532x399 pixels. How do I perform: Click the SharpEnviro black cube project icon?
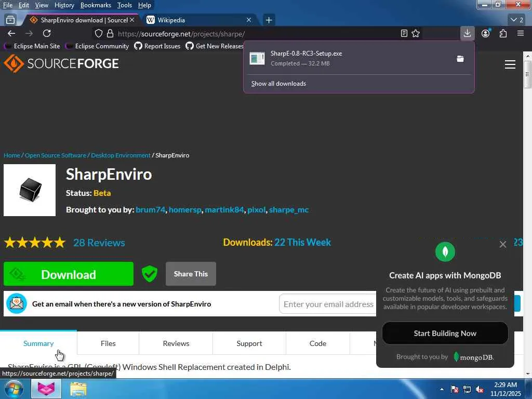click(x=30, y=190)
